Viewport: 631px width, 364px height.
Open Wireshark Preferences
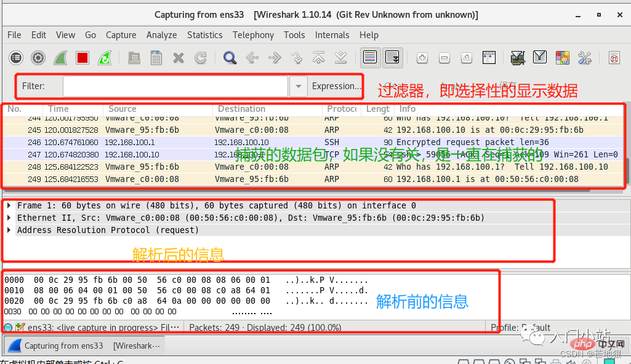coord(584,57)
